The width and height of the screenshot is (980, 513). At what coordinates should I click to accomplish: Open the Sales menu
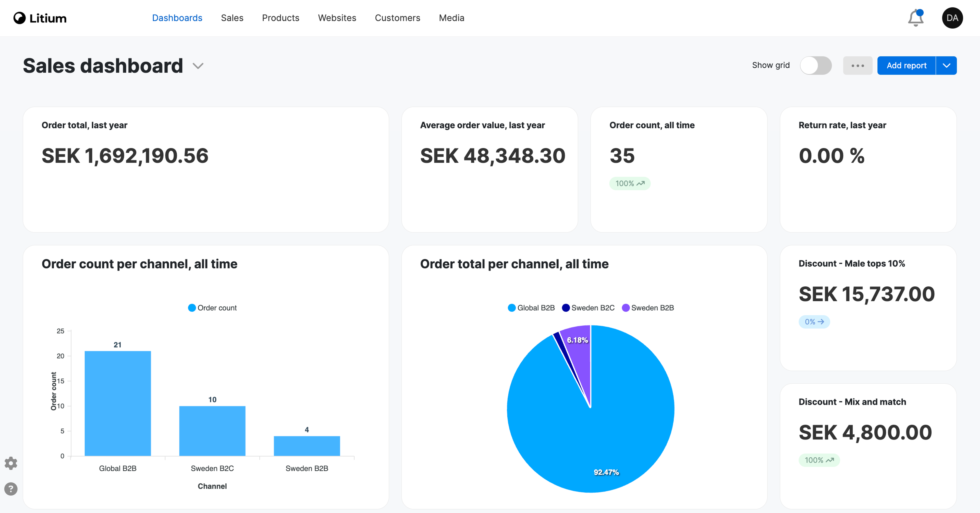[232, 18]
